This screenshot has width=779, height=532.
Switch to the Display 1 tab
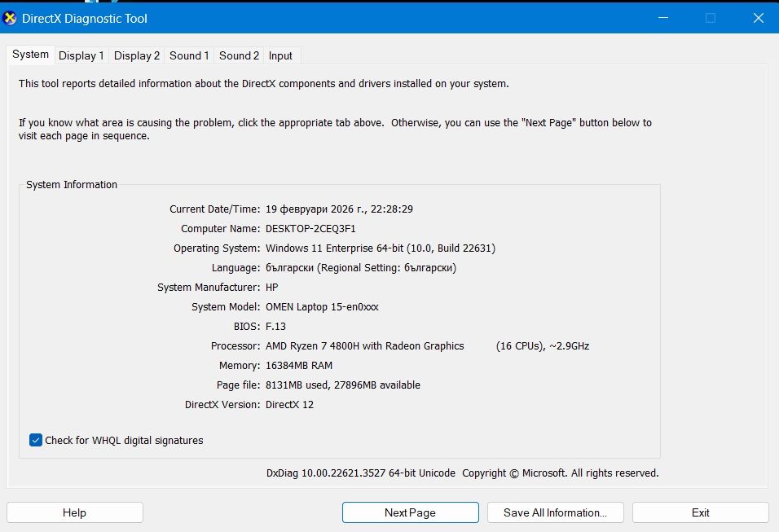tap(81, 55)
